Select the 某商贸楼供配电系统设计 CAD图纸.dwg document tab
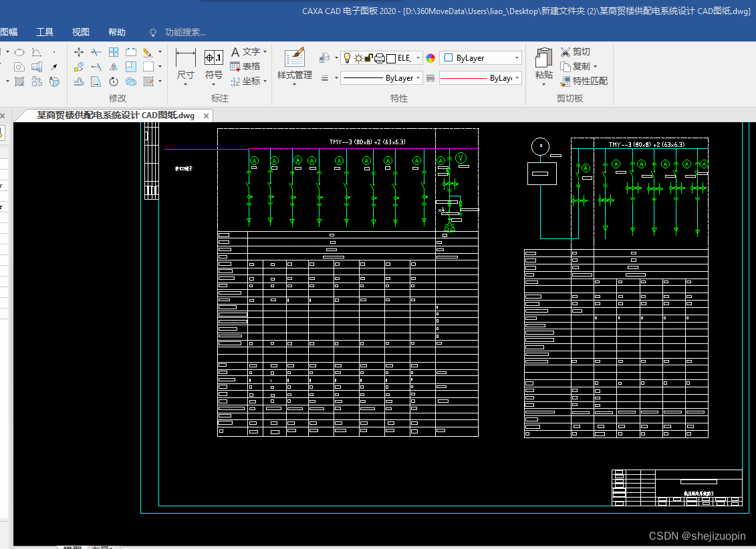The height and width of the screenshot is (549, 756). [x=116, y=116]
